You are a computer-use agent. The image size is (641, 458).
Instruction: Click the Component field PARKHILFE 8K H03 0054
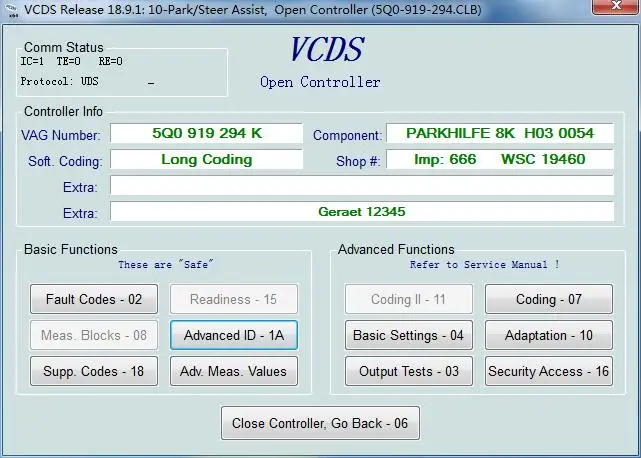point(500,133)
